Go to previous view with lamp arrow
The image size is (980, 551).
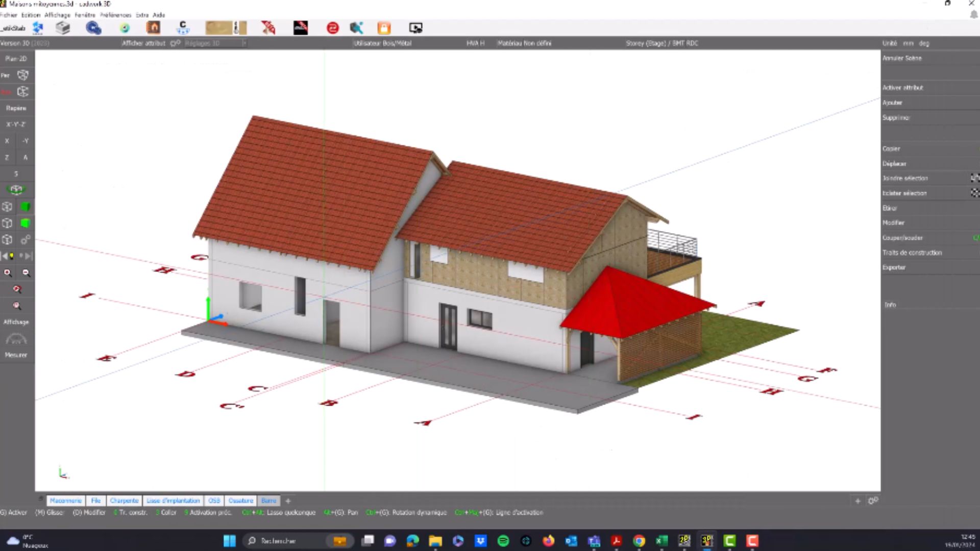tap(8, 256)
